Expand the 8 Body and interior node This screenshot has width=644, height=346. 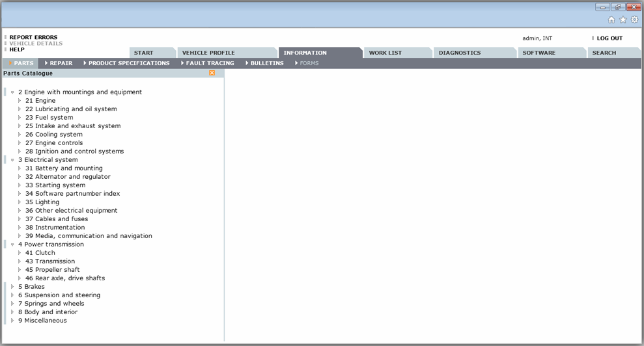(12, 312)
